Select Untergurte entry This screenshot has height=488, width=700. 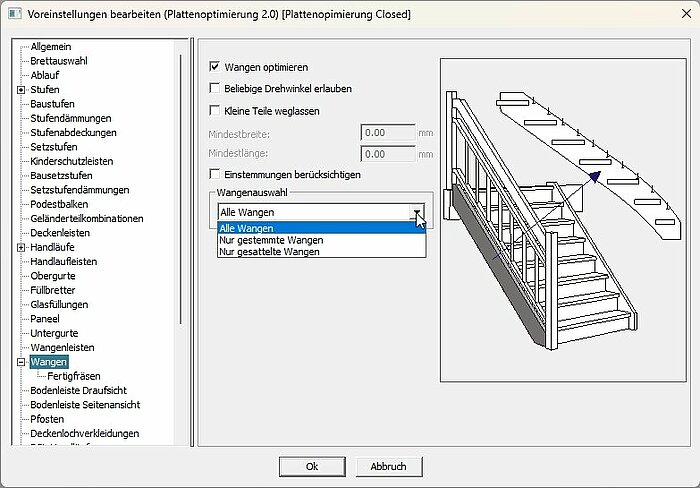(54, 333)
